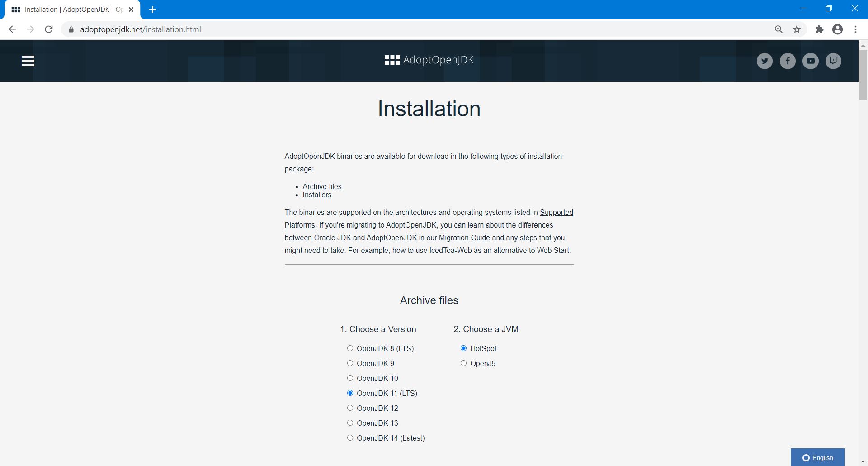Open Chrome's three-dot options menu

(x=855, y=29)
